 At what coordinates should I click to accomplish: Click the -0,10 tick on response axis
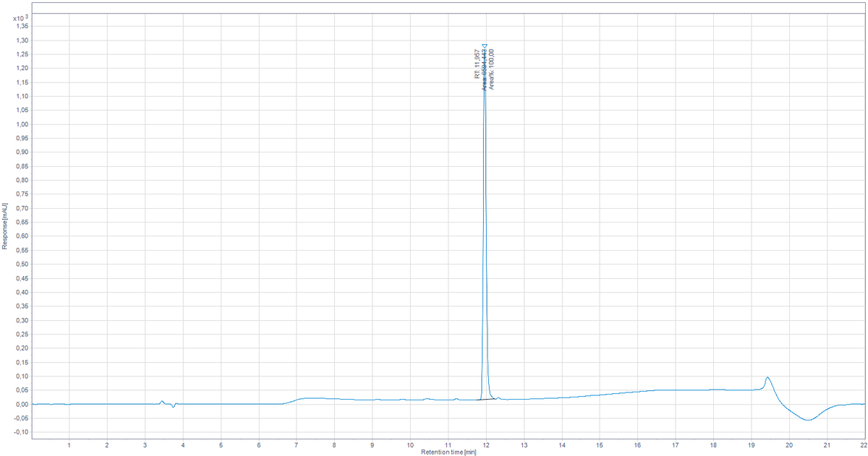click(20, 432)
